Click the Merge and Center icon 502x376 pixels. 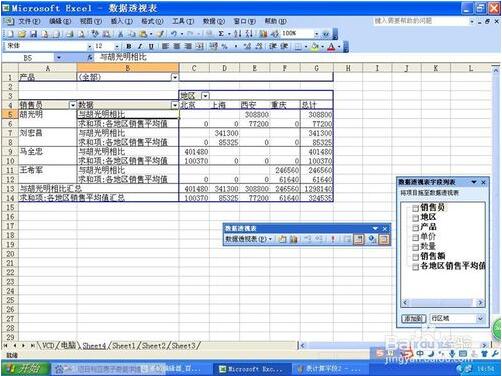199,46
